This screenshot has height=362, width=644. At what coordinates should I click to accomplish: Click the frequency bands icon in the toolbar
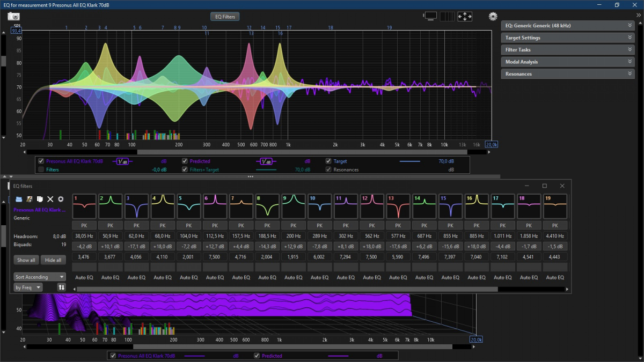[x=447, y=16]
